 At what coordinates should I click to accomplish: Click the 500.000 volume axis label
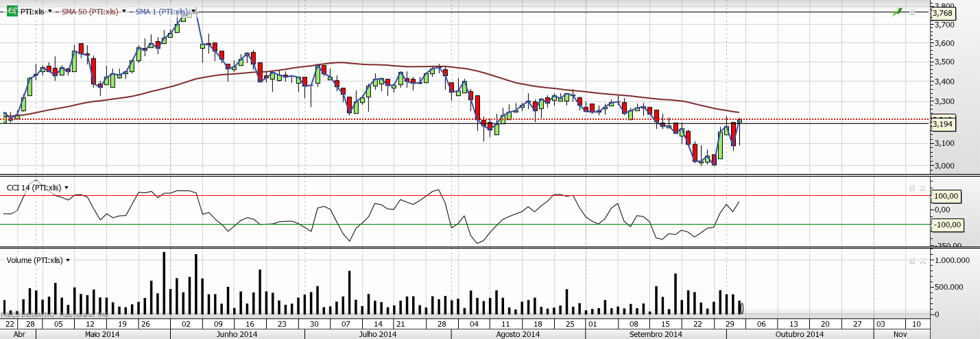click(950, 287)
